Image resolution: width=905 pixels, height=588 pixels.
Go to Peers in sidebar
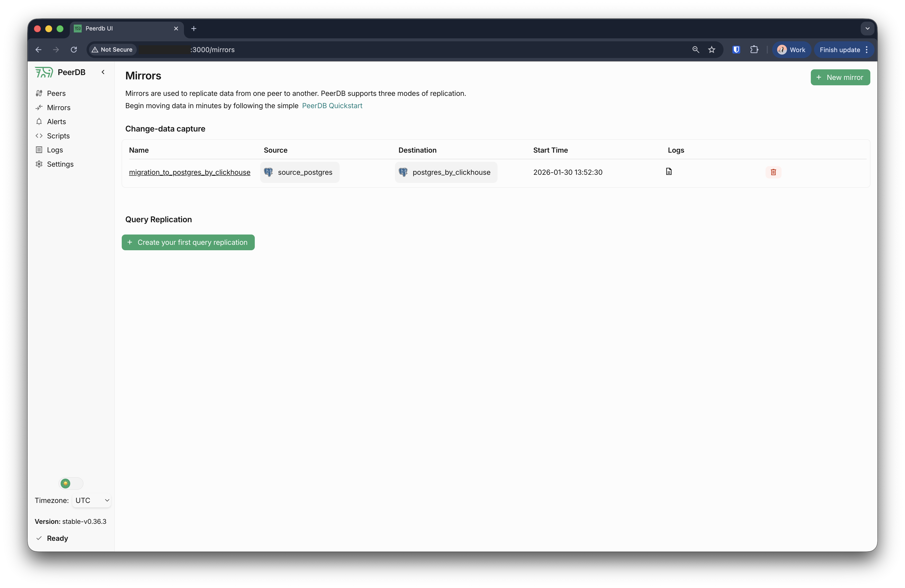coord(56,93)
